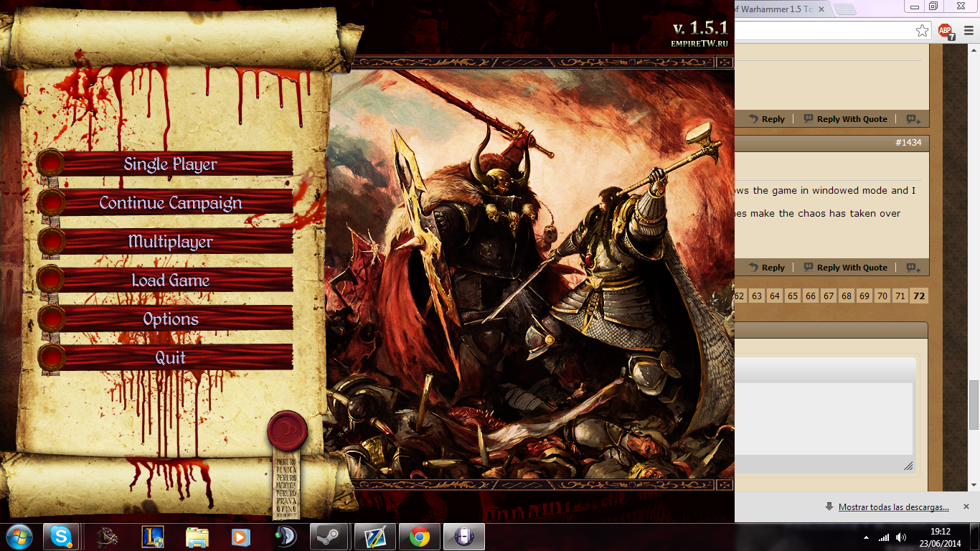
Task: Click the red orb beside Quit
Action: click(51, 357)
